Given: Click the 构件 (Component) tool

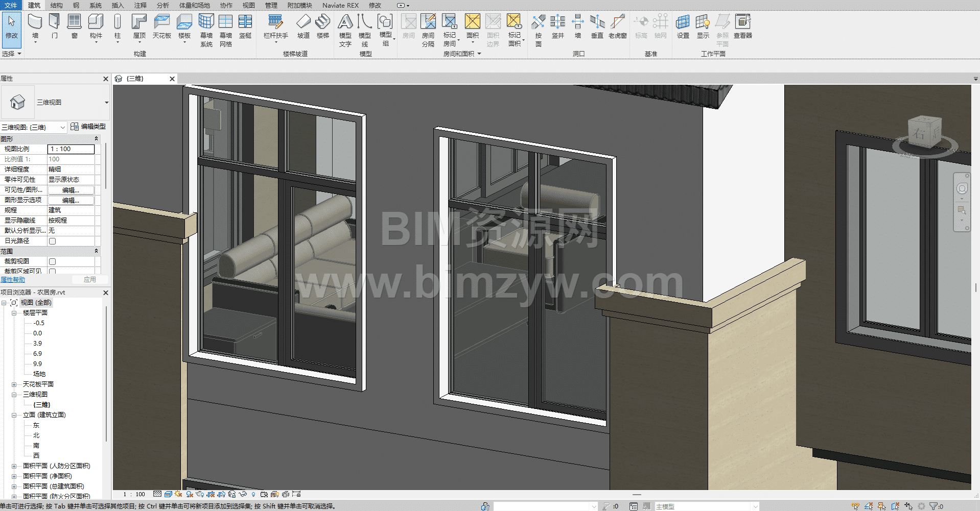Looking at the screenshot, I should [96, 27].
